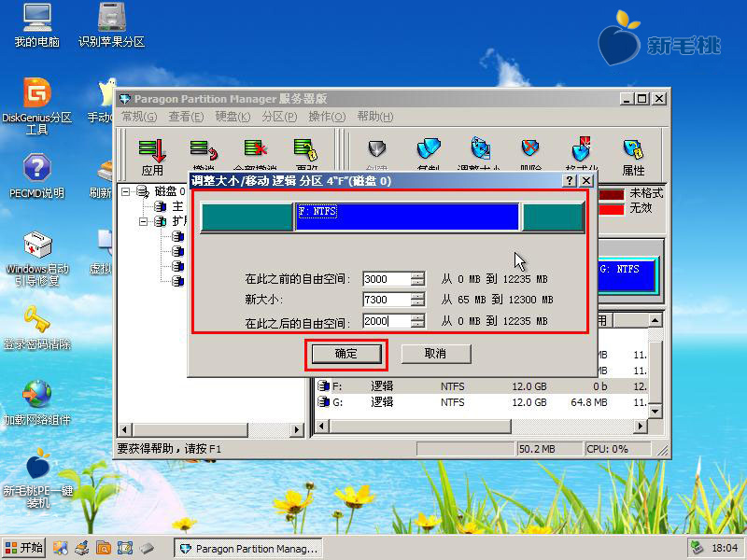Image resolution: width=747 pixels, height=560 pixels.
Task: Click the 64.8 MB cell in G: row
Action: [589, 402]
